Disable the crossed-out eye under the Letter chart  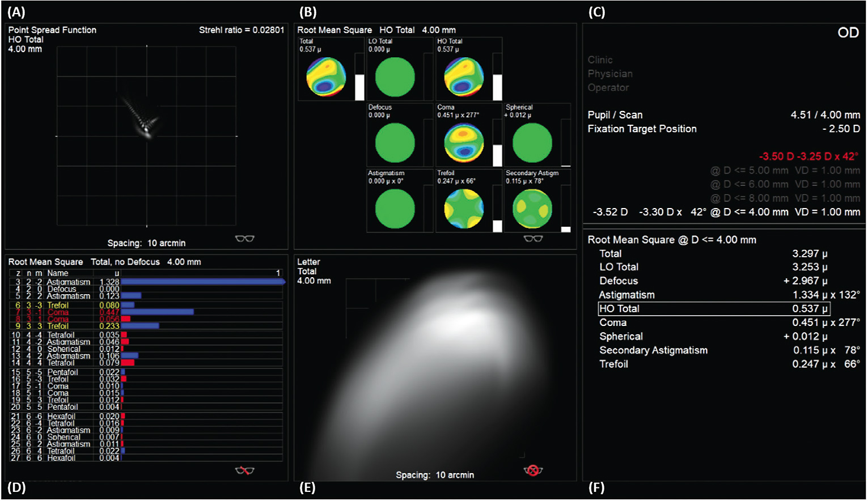pyautogui.click(x=533, y=470)
